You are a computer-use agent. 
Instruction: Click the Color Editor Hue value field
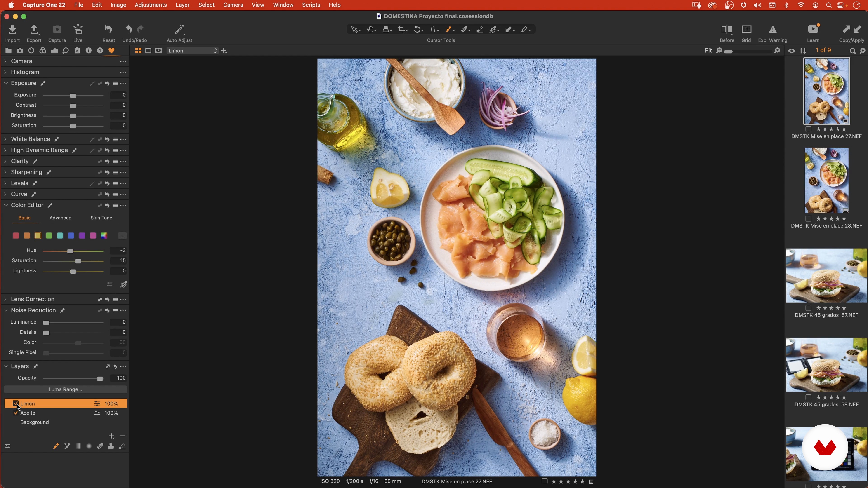point(118,251)
